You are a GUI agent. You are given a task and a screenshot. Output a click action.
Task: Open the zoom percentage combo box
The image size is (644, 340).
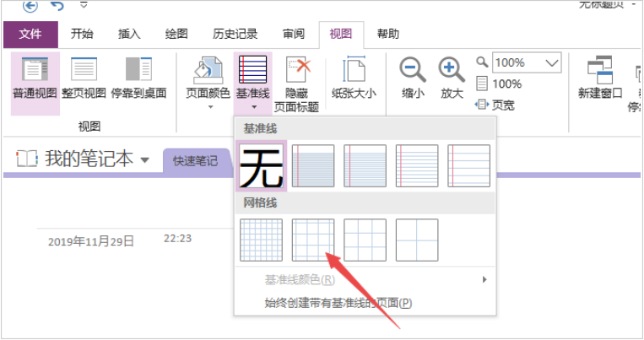coord(553,62)
